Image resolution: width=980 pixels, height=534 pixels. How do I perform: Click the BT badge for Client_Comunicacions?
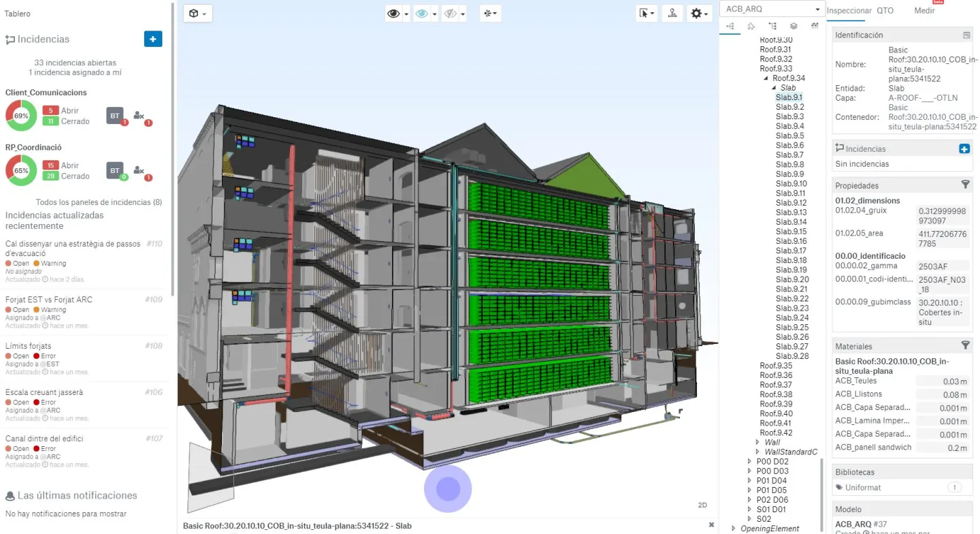click(x=115, y=116)
